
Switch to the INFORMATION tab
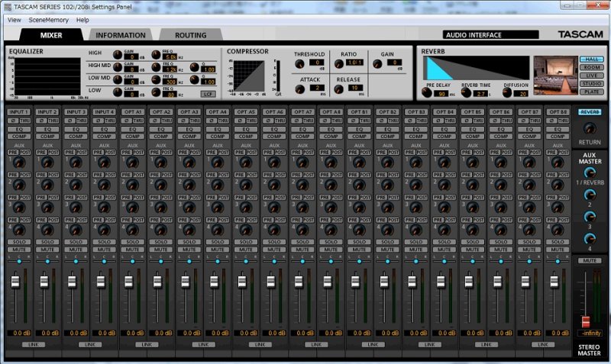pos(121,35)
